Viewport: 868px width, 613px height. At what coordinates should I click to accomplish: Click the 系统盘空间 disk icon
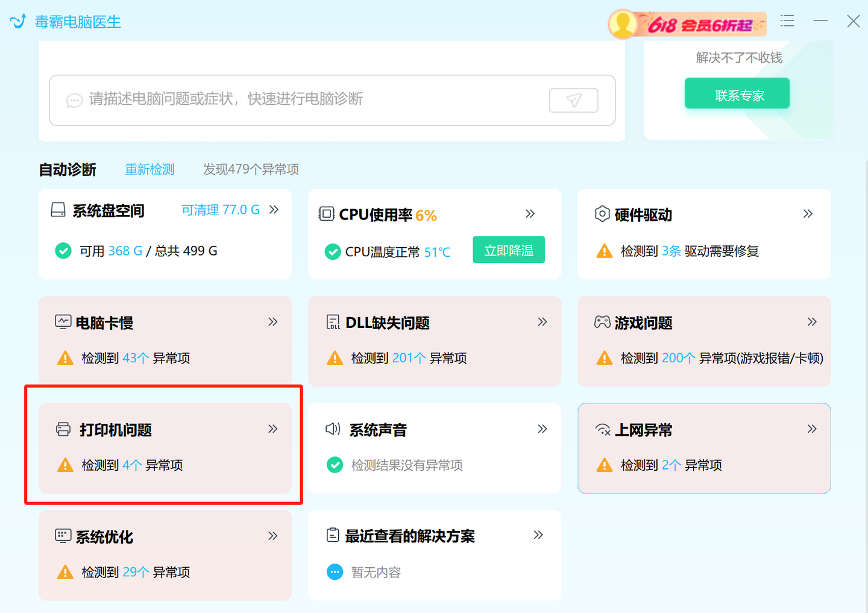click(58, 210)
